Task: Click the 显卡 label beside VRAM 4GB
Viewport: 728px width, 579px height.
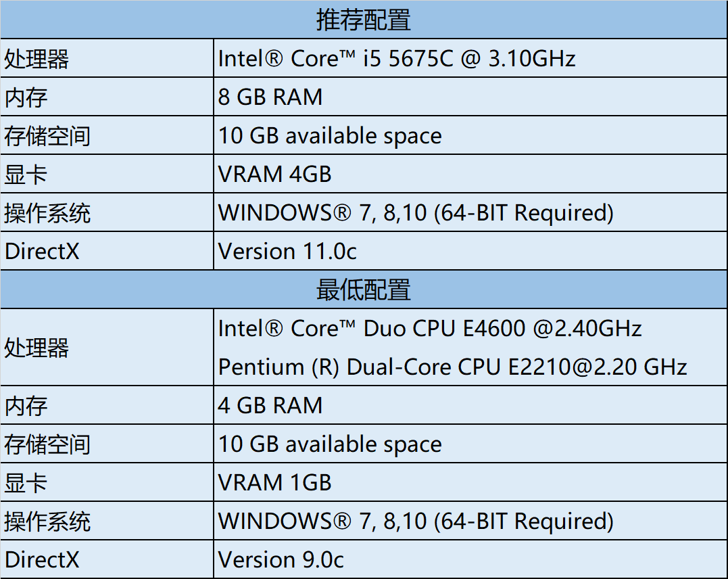Action: [26, 175]
